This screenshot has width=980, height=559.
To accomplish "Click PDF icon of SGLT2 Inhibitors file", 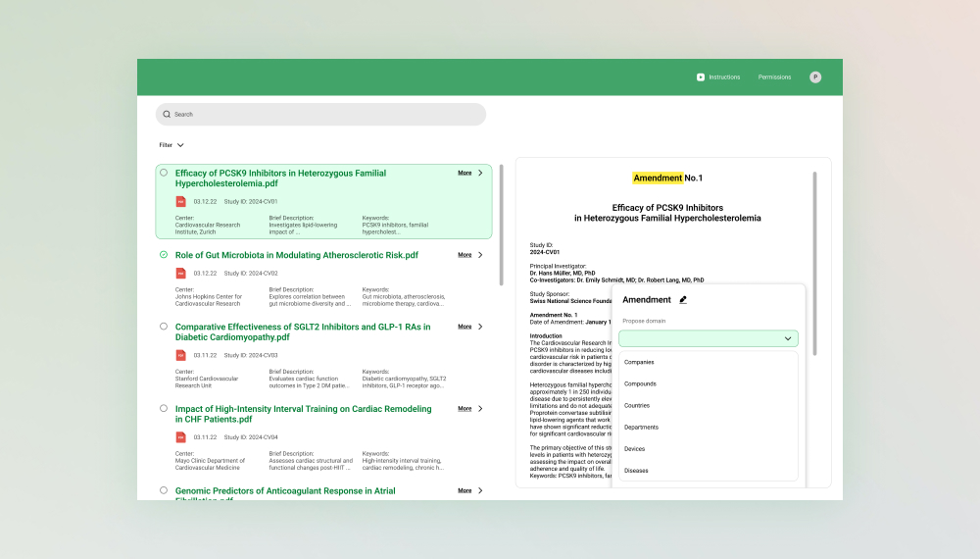I will click(x=180, y=355).
